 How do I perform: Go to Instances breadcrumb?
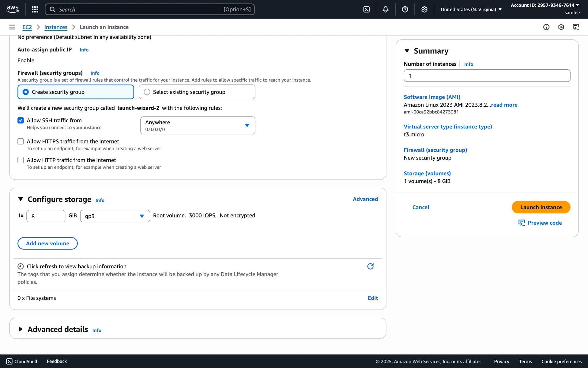56,27
